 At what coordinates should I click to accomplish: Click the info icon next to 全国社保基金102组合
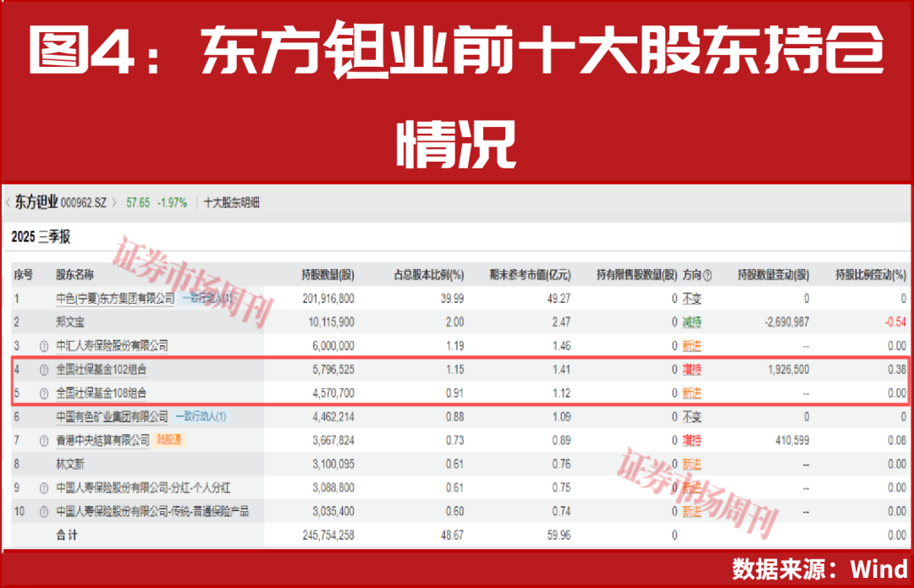(42, 369)
